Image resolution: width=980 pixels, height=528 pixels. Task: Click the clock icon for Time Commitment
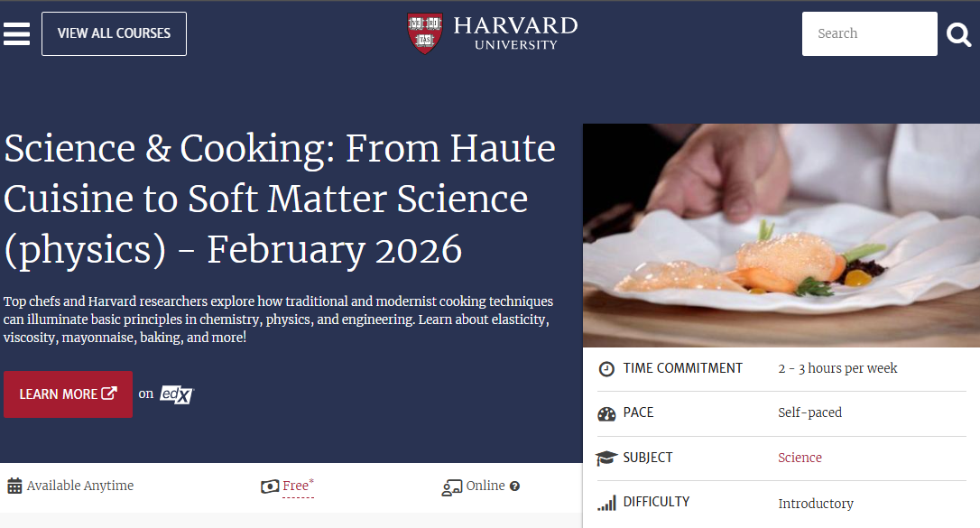coord(606,369)
